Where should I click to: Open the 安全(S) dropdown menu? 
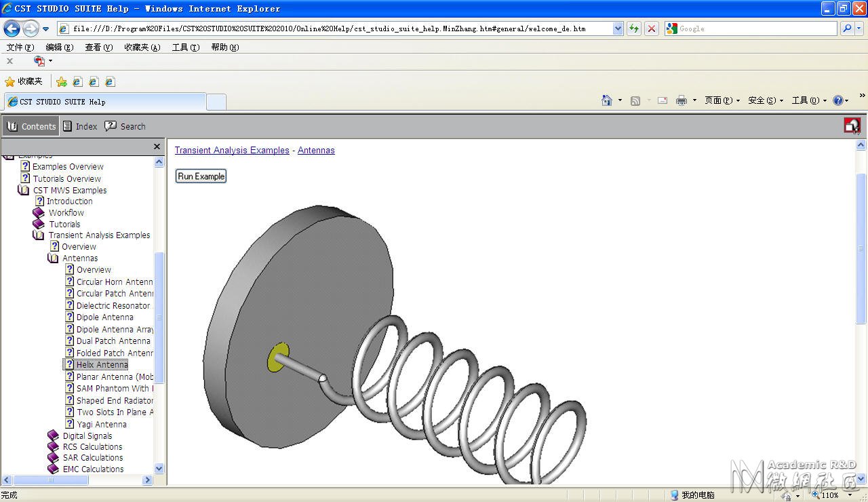click(x=766, y=100)
